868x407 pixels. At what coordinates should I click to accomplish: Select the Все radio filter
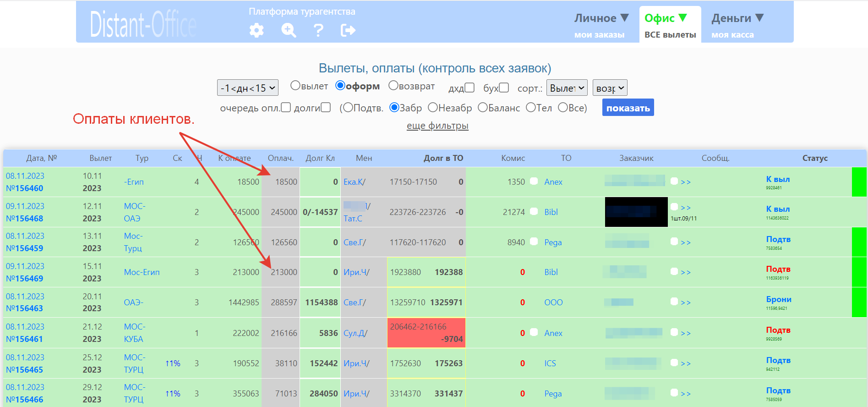563,107
